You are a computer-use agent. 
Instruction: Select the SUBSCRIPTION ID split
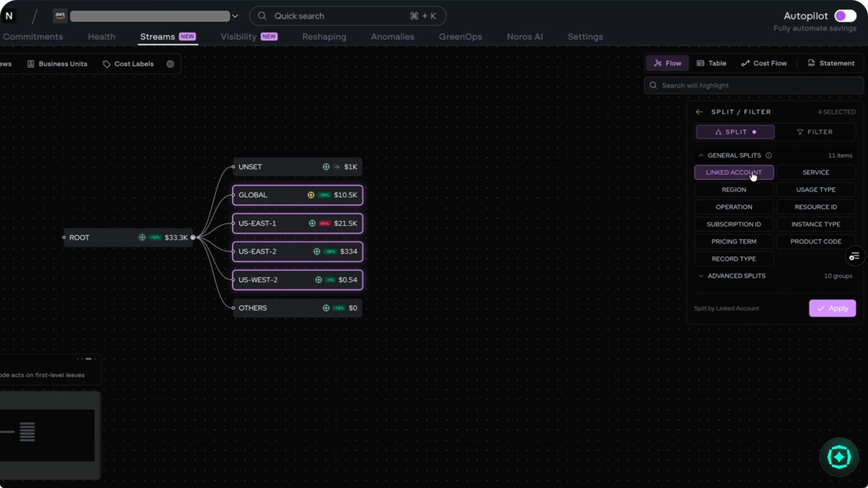pos(734,224)
